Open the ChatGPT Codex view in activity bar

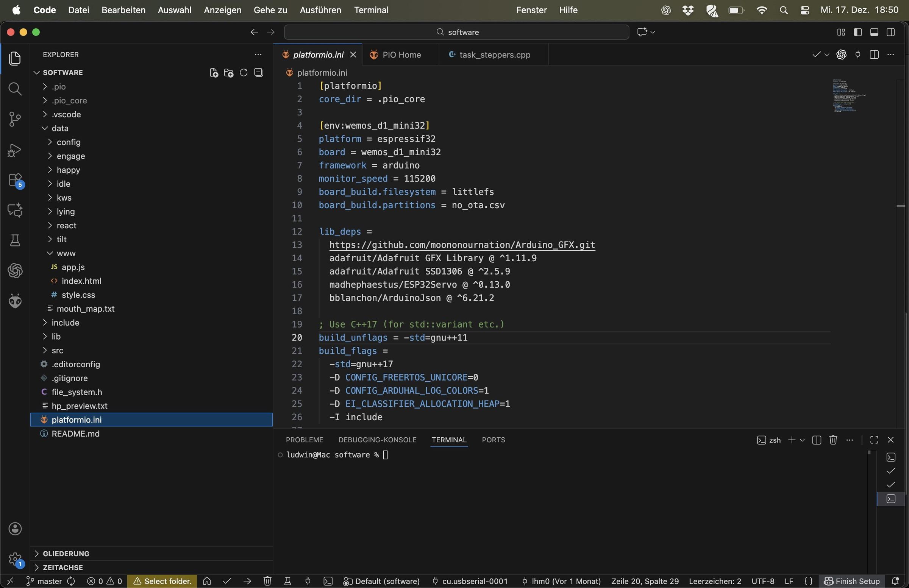click(15, 271)
